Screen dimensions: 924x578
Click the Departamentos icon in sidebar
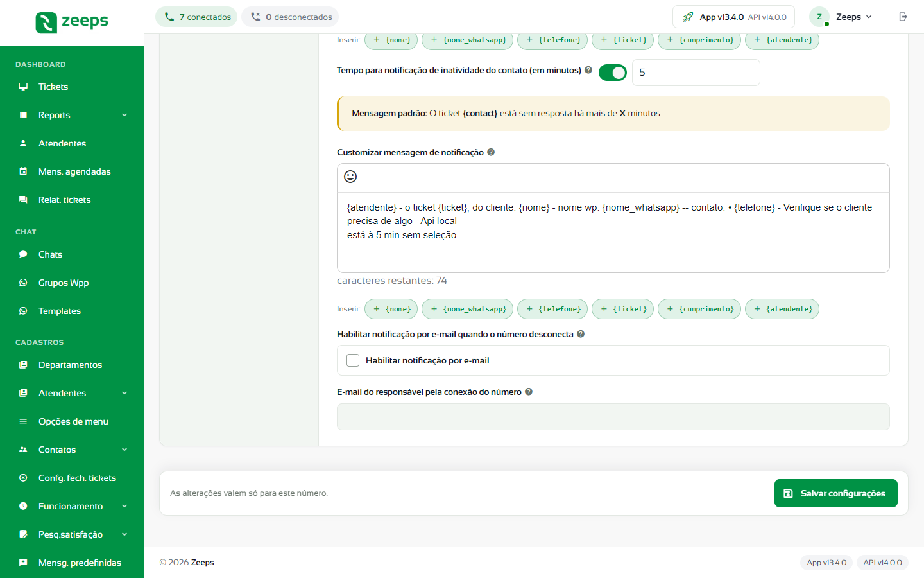(23, 365)
